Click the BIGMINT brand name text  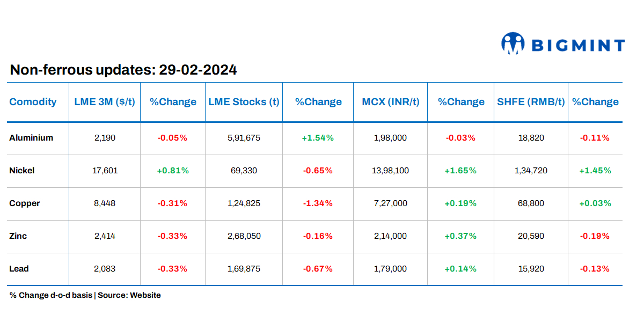(x=578, y=45)
